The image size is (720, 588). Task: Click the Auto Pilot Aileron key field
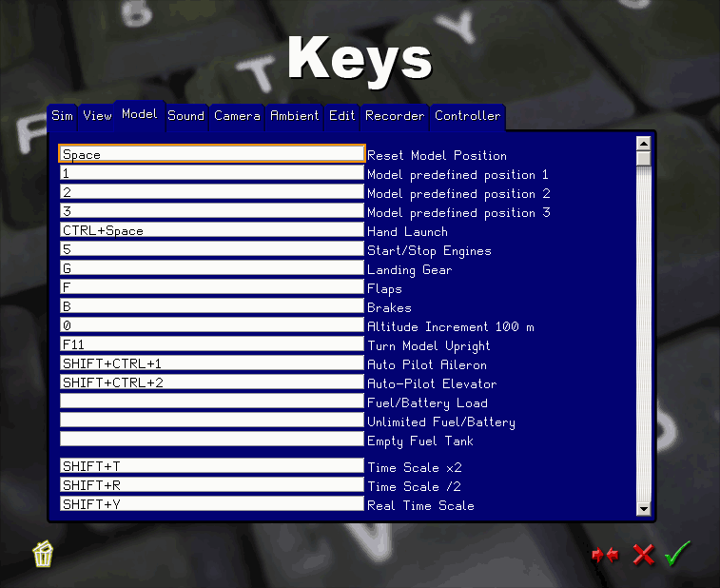click(x=212, y=363)
